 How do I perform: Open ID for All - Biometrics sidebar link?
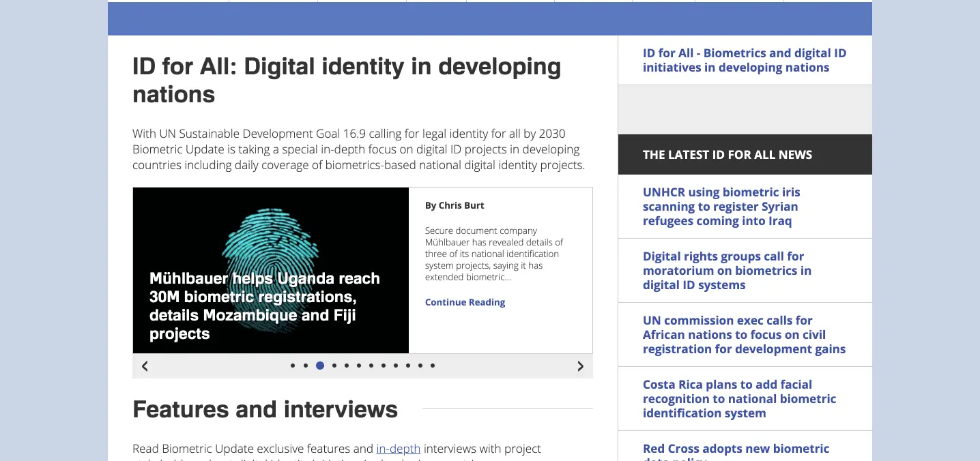[x=744, y=60]
